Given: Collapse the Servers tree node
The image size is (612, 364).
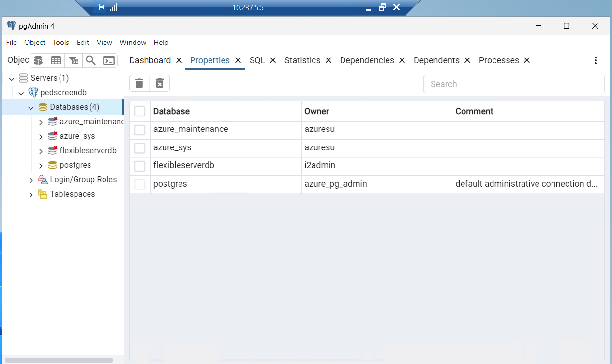Looking at the screenshot, I should (12, 78).
